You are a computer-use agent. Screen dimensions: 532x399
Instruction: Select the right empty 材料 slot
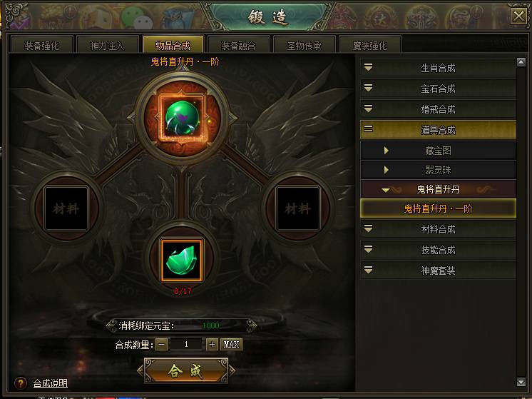coord(298,208)
